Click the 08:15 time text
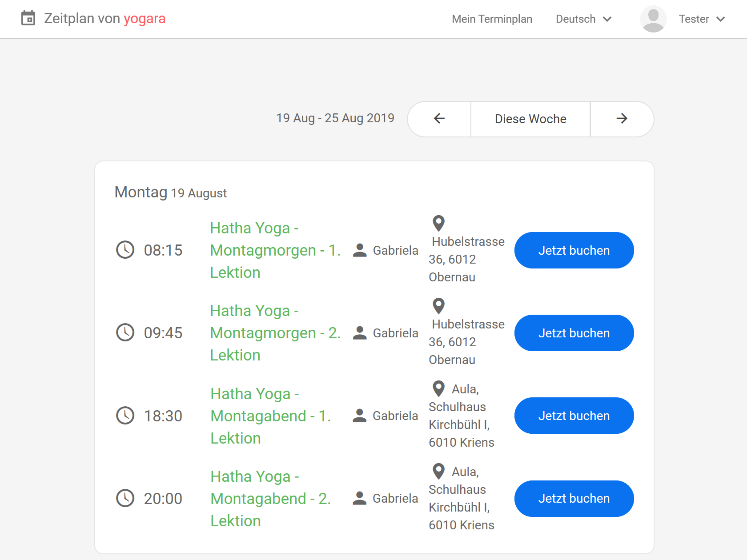 pos(163,250)
